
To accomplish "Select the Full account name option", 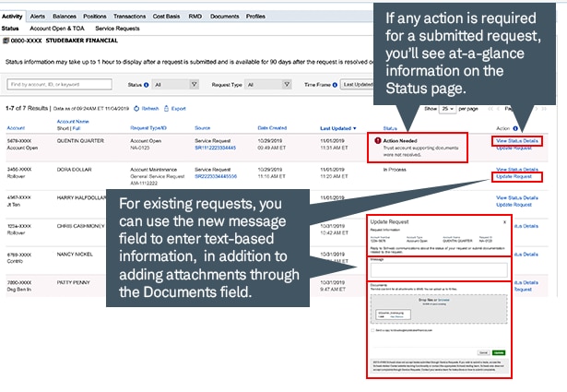I will pos(77,128).
